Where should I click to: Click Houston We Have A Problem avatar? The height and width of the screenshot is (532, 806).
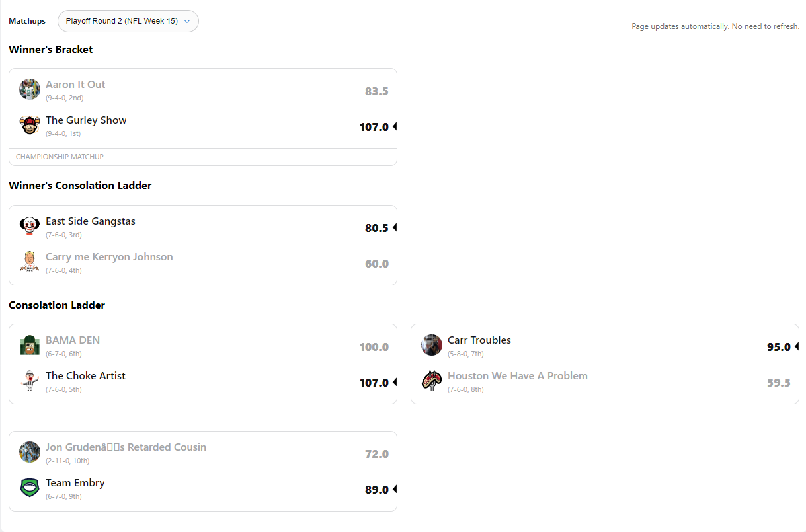[432, 381]
